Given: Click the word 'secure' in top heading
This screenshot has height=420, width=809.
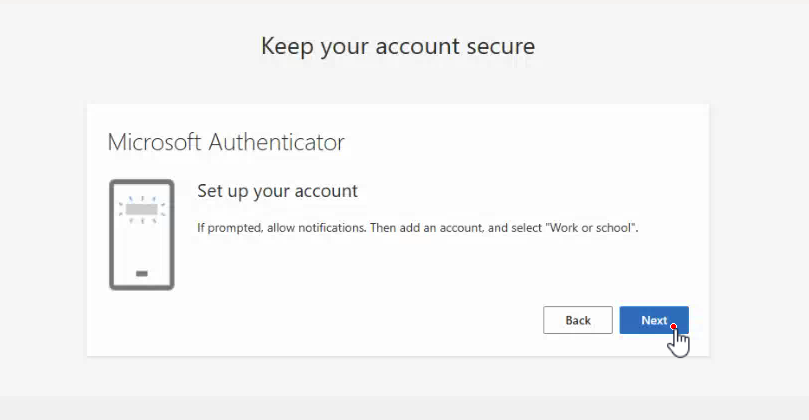Looking at the screenshot, I should [501, 46].
